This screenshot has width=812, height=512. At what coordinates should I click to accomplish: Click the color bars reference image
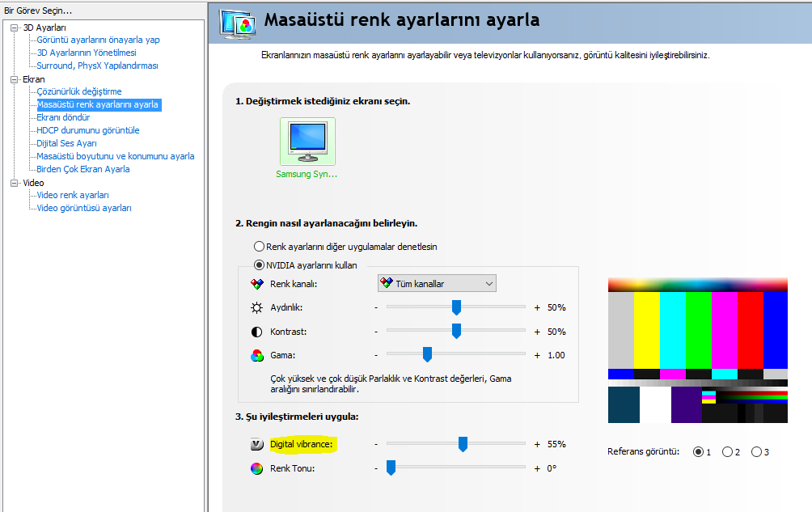coord(697,350)
